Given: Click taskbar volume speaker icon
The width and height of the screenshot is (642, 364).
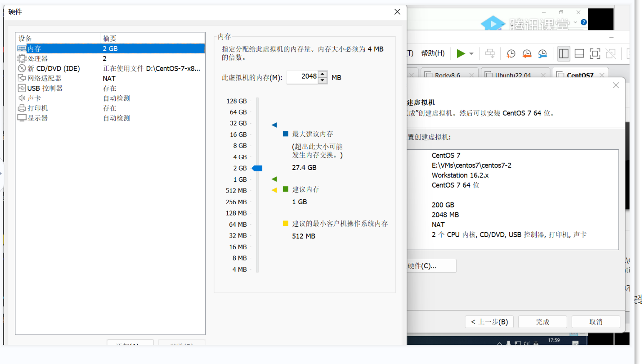Looking at the screenshot, I should (x=526, y=343).
